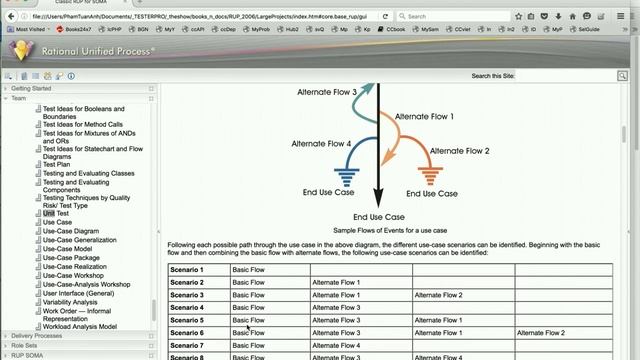640x360 pixels.
Task: Expand the Getting Started section
Action: (x=5, y=89)
